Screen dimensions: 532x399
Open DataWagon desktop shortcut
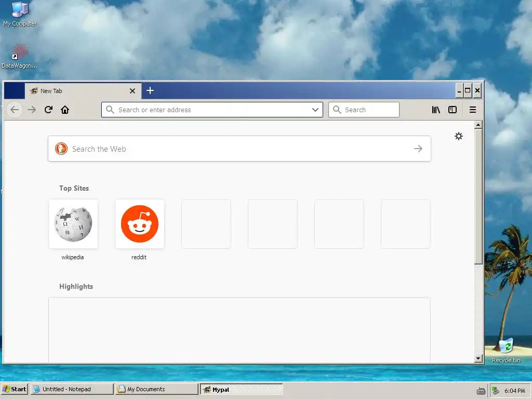[x=19, y=56]
